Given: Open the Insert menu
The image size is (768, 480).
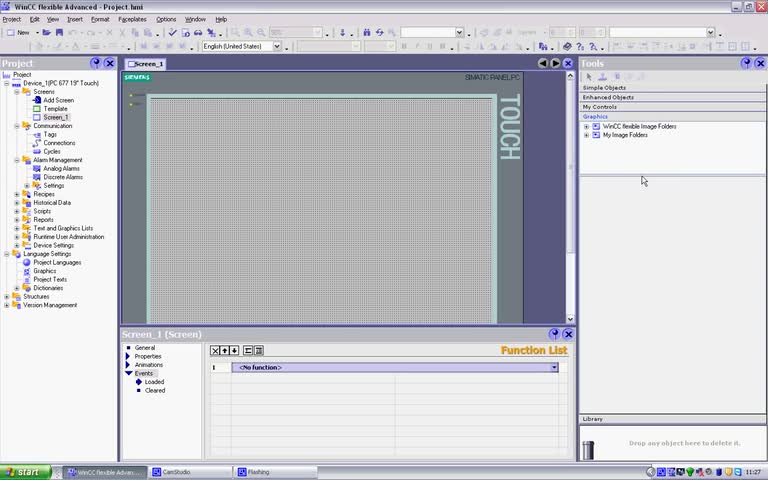Looking at the screenshot, I should (x=75, y=19).
